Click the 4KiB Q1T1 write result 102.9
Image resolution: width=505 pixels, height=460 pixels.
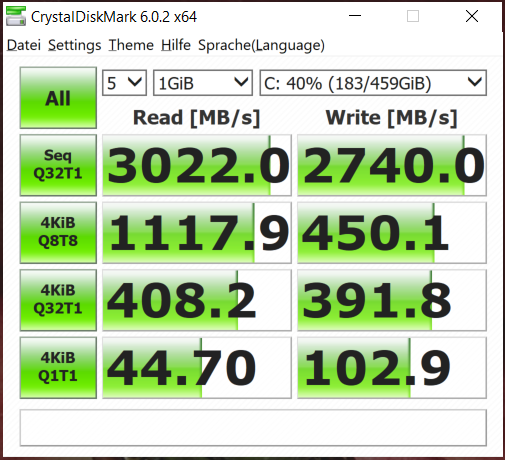coord(392,367)
